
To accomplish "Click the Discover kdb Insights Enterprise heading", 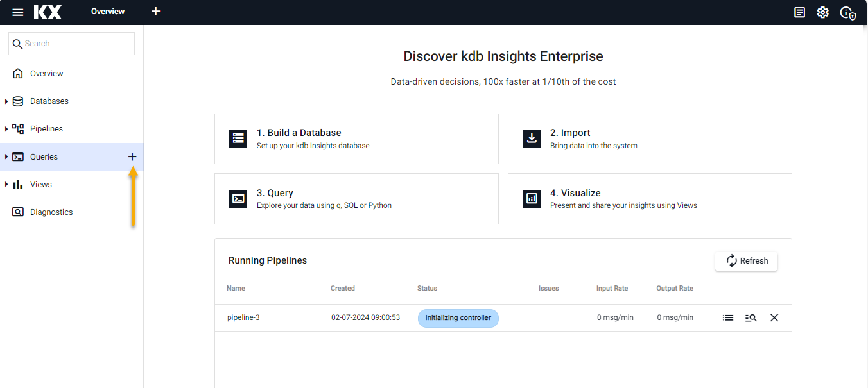I will click(x=503, y=56).
